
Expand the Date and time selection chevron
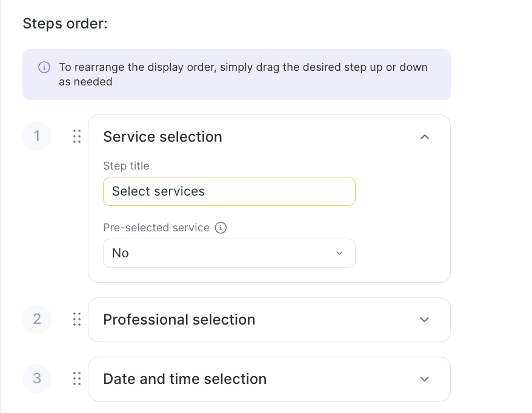tap(425, 379)
